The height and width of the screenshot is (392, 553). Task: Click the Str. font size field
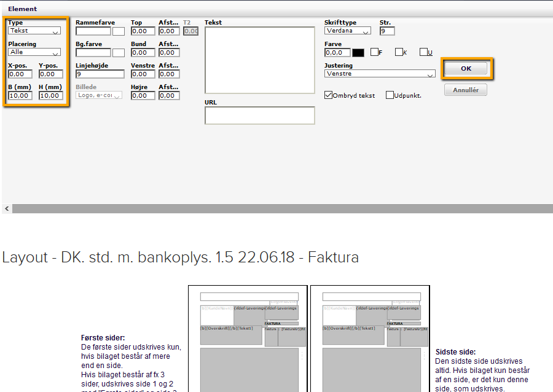click(387, 31)
